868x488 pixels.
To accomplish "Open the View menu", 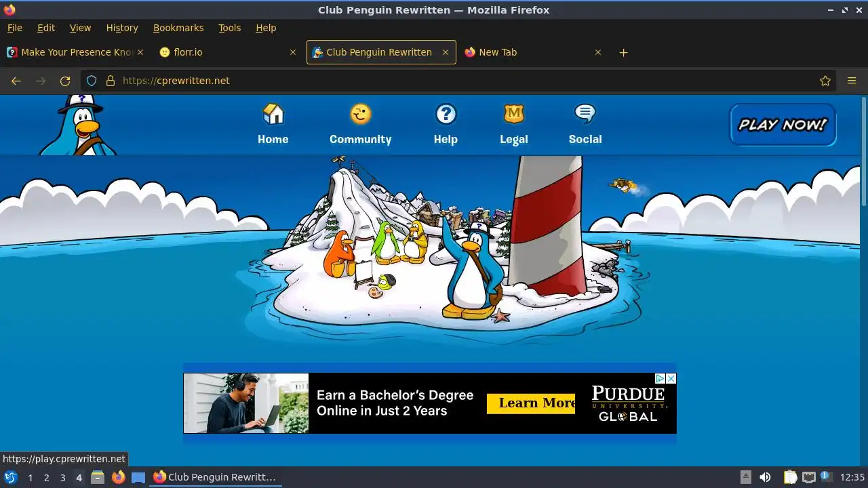I will point(80,28).
